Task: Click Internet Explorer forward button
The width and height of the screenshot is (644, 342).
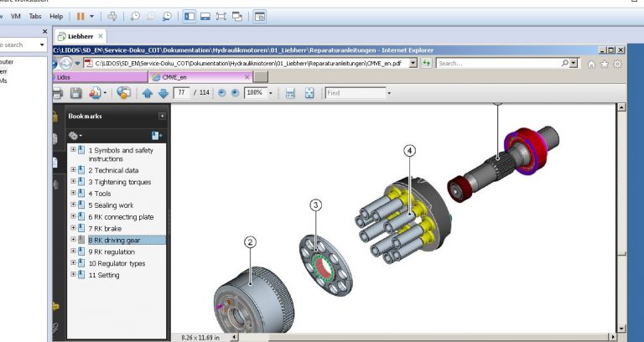Action: click(x=65, y=63)
